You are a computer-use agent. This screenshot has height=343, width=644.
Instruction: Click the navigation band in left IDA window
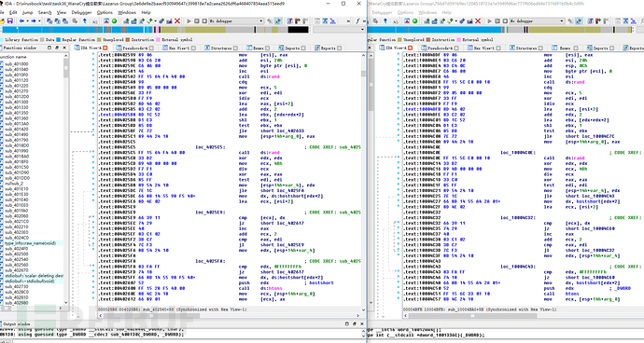[x=155, y=30]
